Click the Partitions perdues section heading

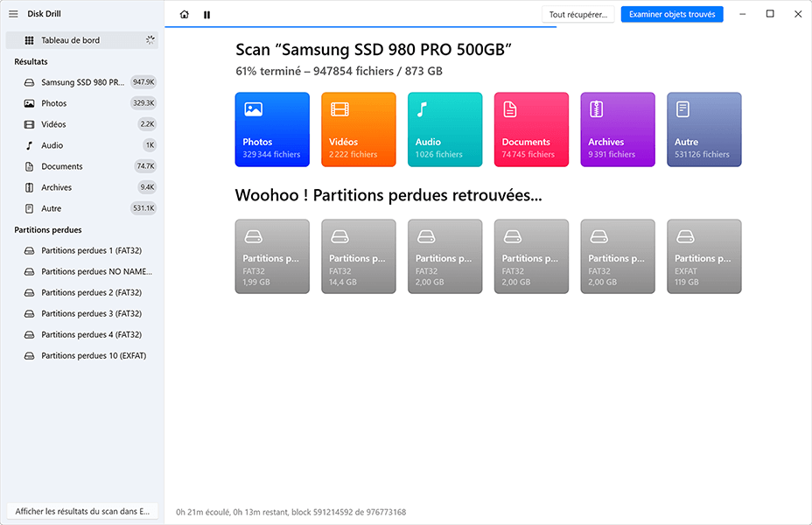[48, 230]
